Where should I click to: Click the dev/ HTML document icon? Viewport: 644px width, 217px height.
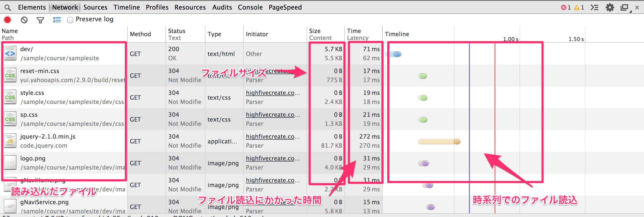pyautogui.click(x=10, y=53)
